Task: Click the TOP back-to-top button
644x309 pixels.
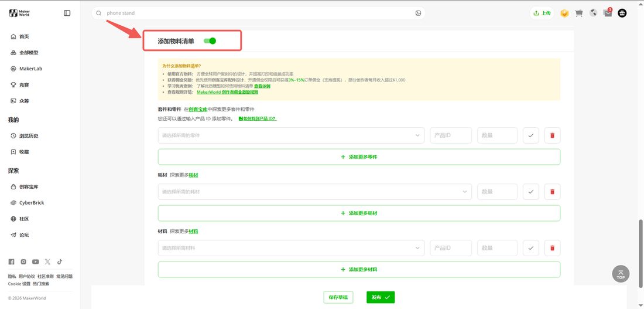Action: 621,274
